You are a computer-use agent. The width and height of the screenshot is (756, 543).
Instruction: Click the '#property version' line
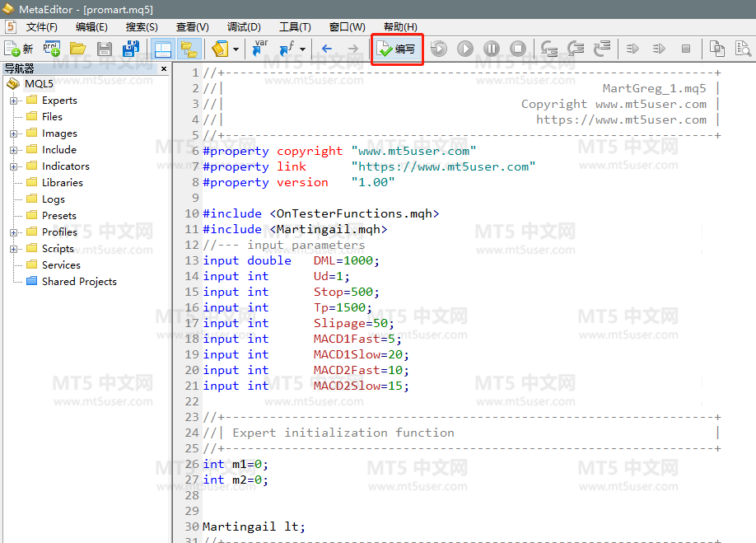298,183
